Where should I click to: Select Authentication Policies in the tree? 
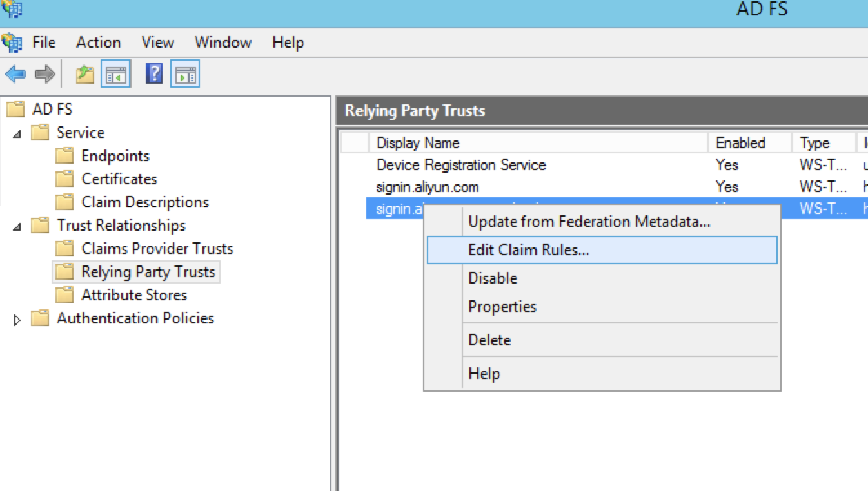click(x=135, y=318)
